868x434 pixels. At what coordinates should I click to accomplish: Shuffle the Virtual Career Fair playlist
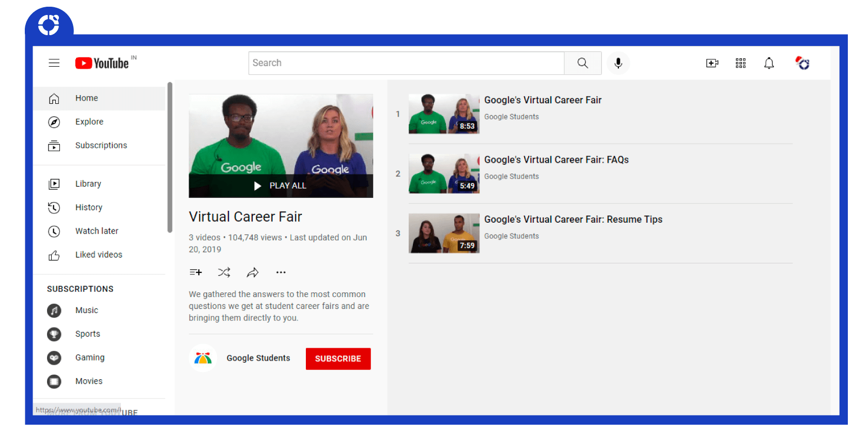click(224, 272)
